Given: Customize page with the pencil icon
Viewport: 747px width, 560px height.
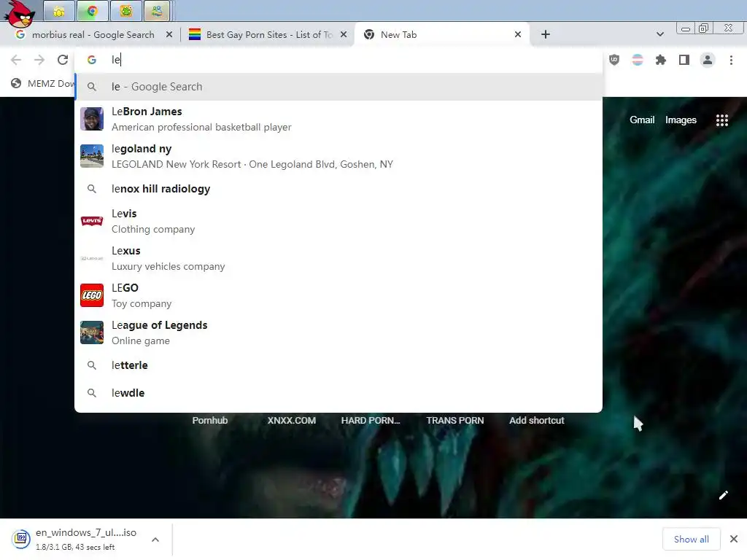Looking at the screenshot, I should pos(723,495).
